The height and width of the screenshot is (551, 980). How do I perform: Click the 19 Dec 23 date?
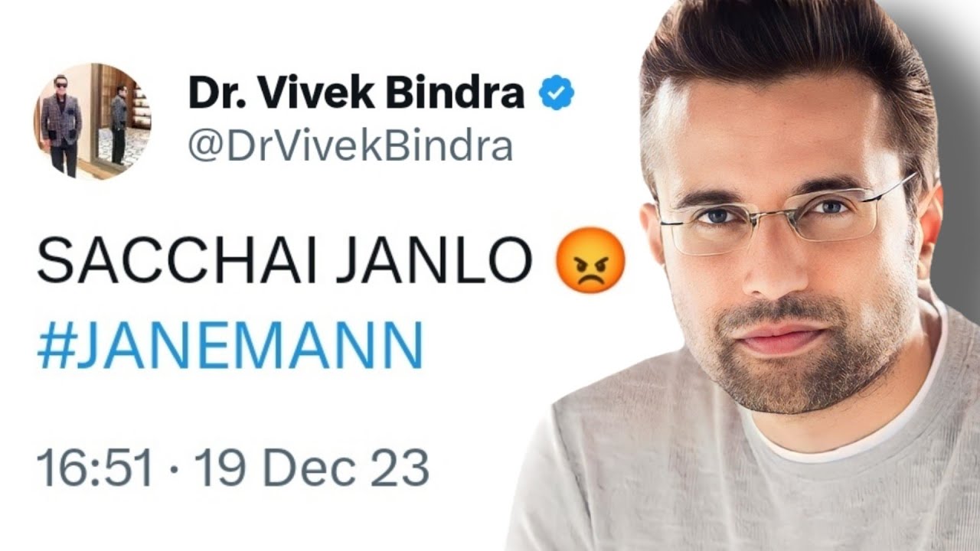(x=311, y=468)
